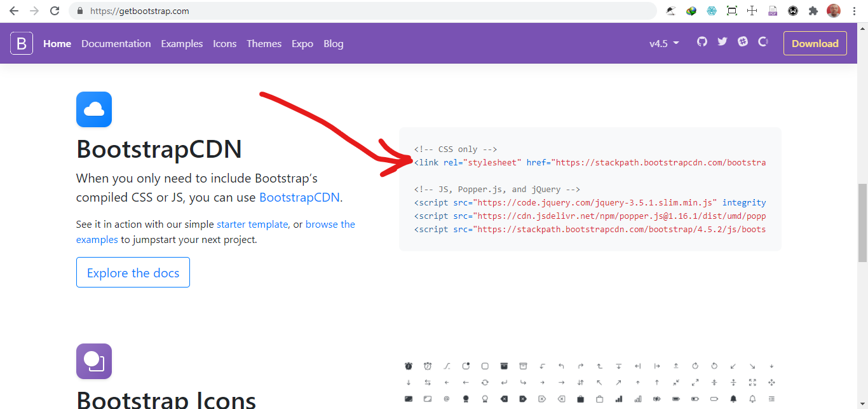Click the purple Bootstrap Icons logo

click(x=94, y=361)
